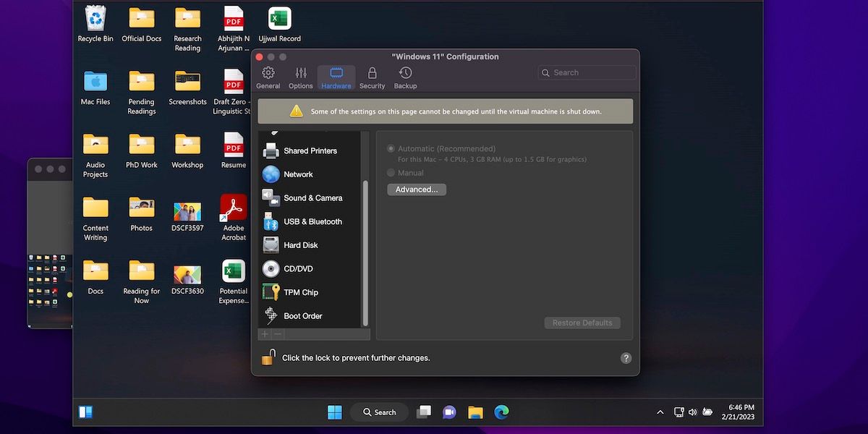Screen dimensions: 868x434
Task: Select Sound & Camera in hardware list
Action: tap(310, 197)
